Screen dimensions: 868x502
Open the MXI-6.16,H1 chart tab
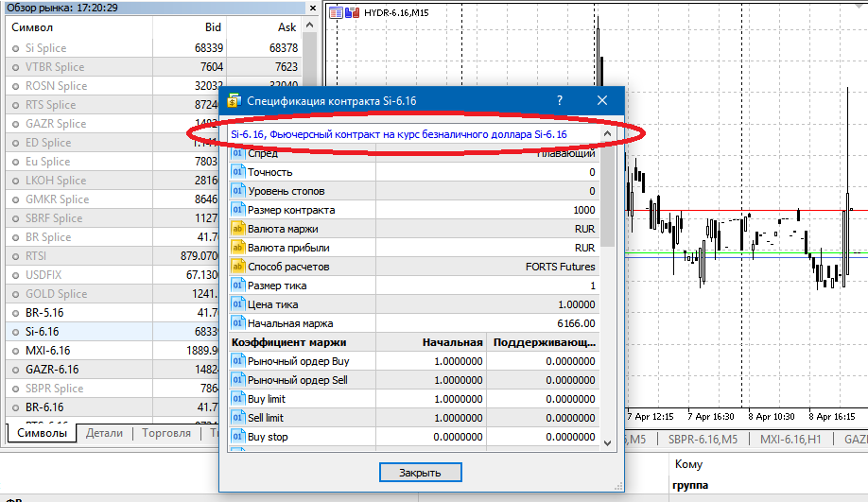(x=790, y=439)
